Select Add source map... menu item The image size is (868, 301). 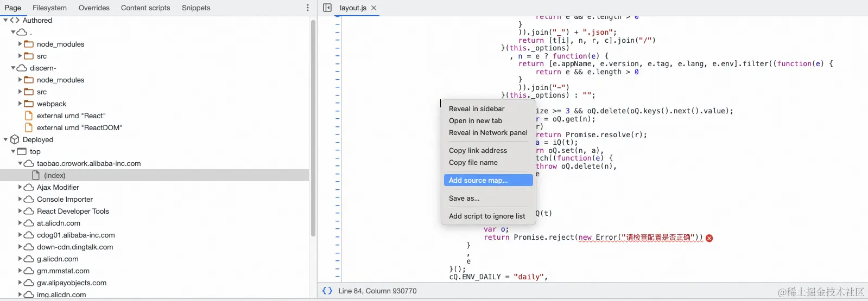pyautogui.click(x=488, y=180)
